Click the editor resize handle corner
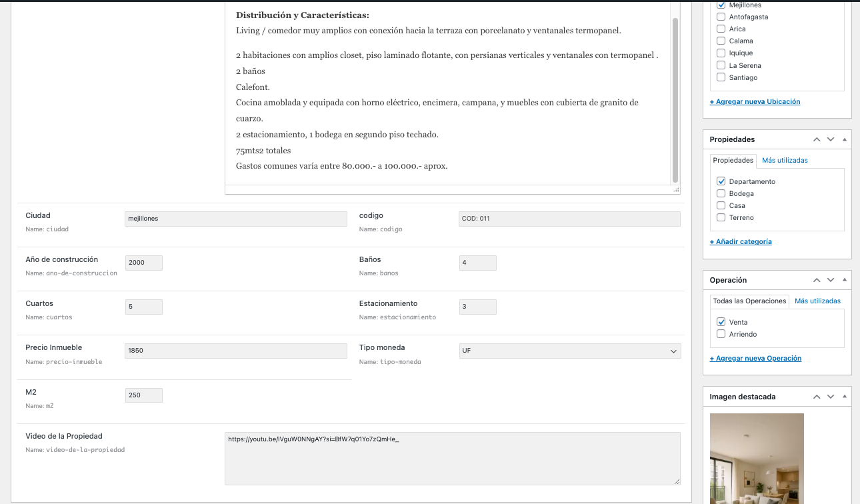Viewport: 860px width, 504px height. point(677,190)
